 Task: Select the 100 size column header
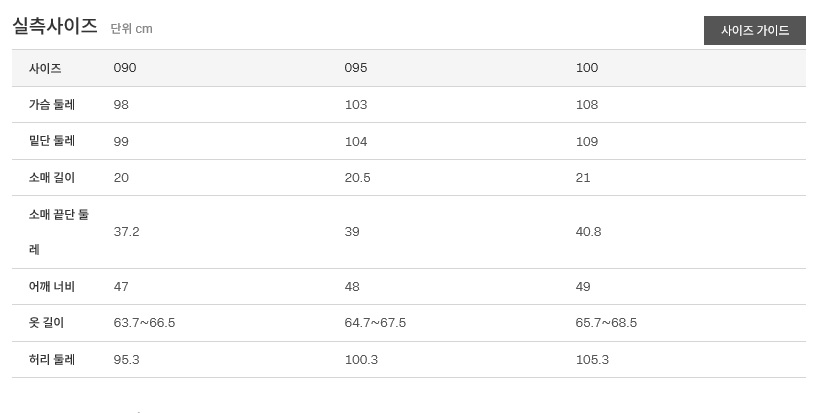click(587, 68)
